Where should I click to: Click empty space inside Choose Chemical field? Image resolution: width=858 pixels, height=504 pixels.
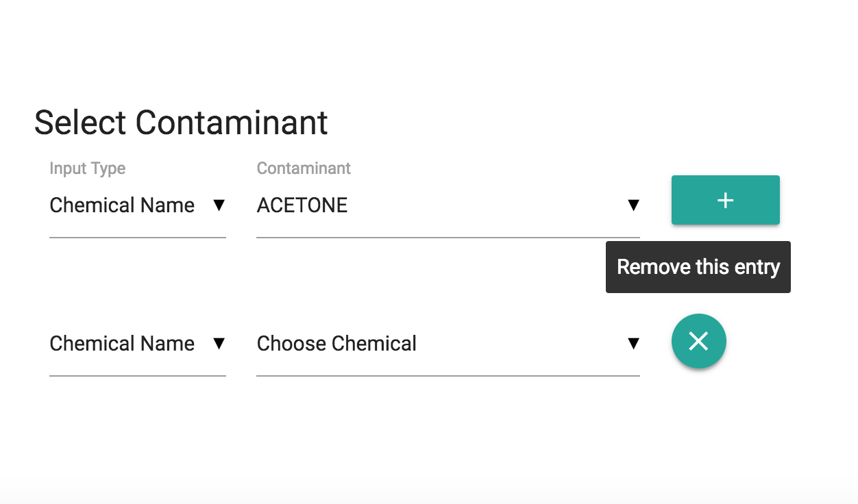click(521, 344)
